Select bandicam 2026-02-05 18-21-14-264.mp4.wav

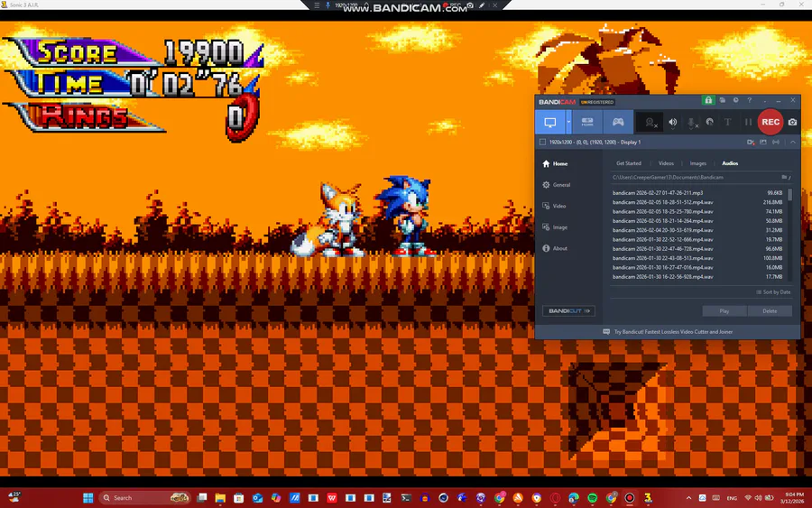click(697, 220)
